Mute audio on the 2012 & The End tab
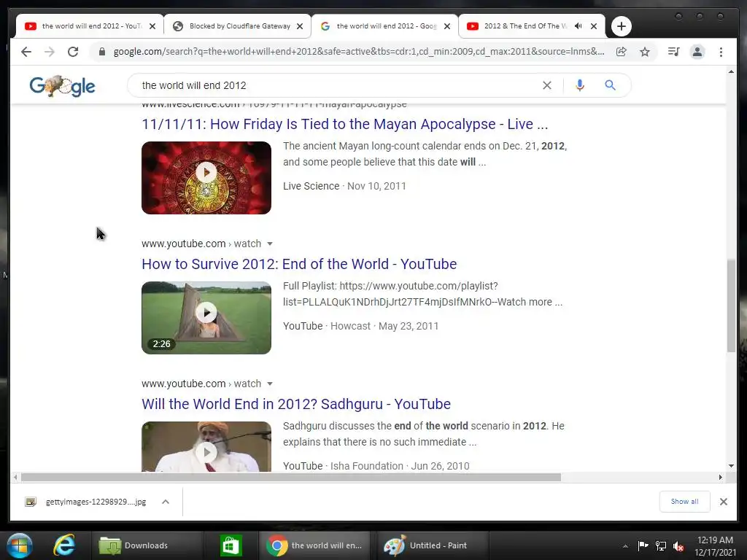This screenshot has width=747, height=560. coord(578,26)
